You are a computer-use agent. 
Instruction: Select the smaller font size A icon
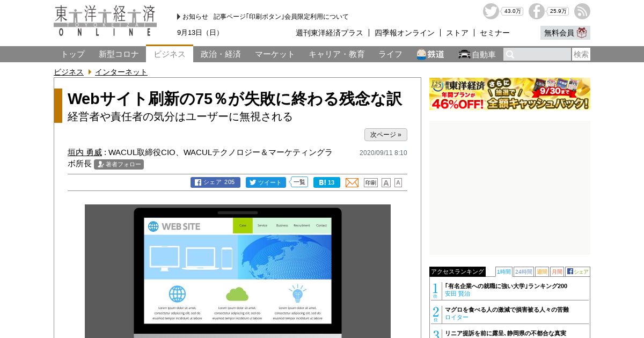point(398,182)
